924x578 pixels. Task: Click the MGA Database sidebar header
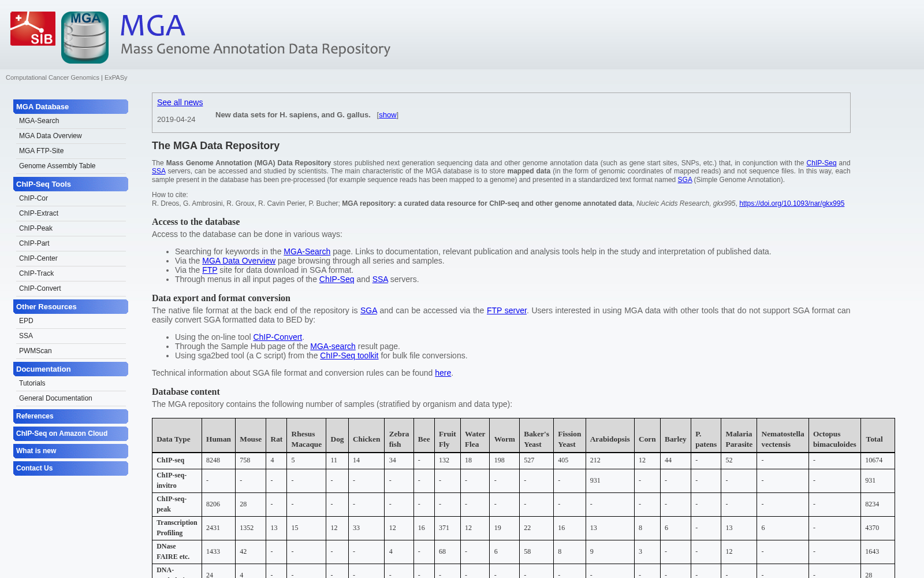70,107
